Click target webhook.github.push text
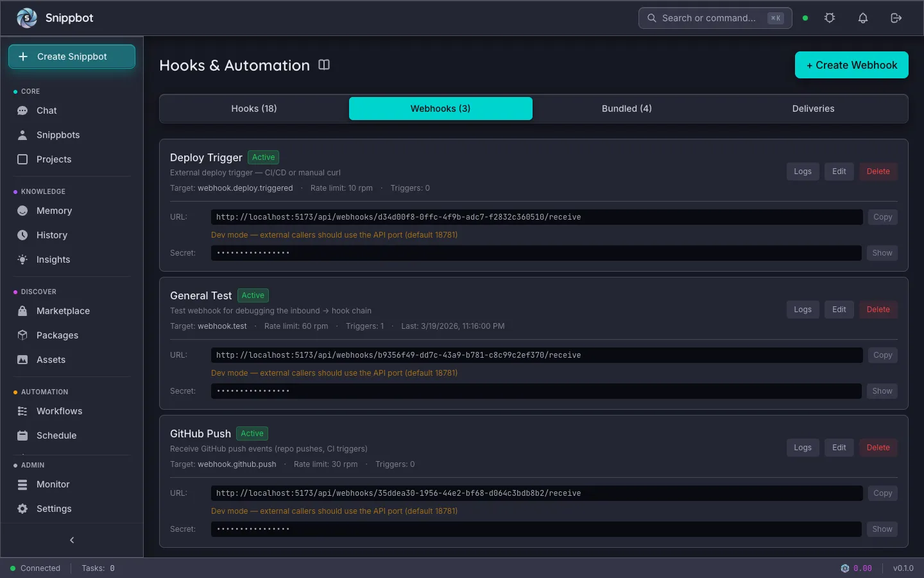 point(237,464)
